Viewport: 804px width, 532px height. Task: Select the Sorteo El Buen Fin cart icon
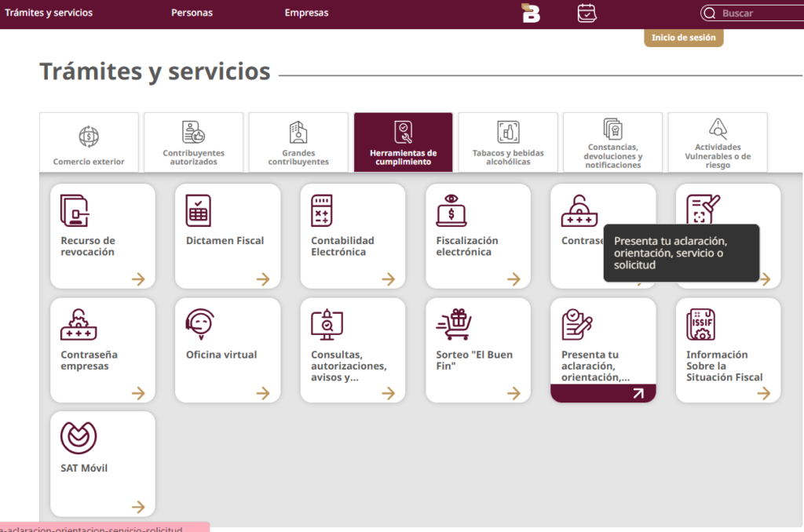point(454,324)
